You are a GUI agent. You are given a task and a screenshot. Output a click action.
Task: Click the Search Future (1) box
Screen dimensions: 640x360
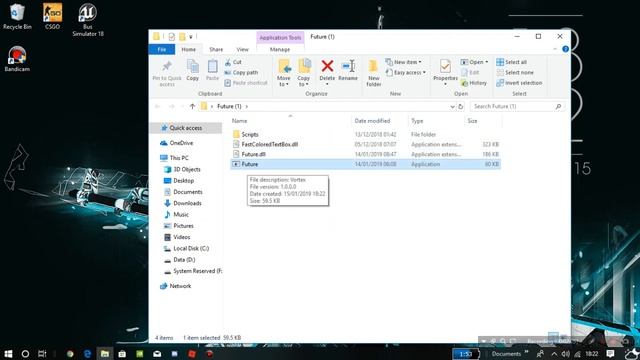click(517, 106)
